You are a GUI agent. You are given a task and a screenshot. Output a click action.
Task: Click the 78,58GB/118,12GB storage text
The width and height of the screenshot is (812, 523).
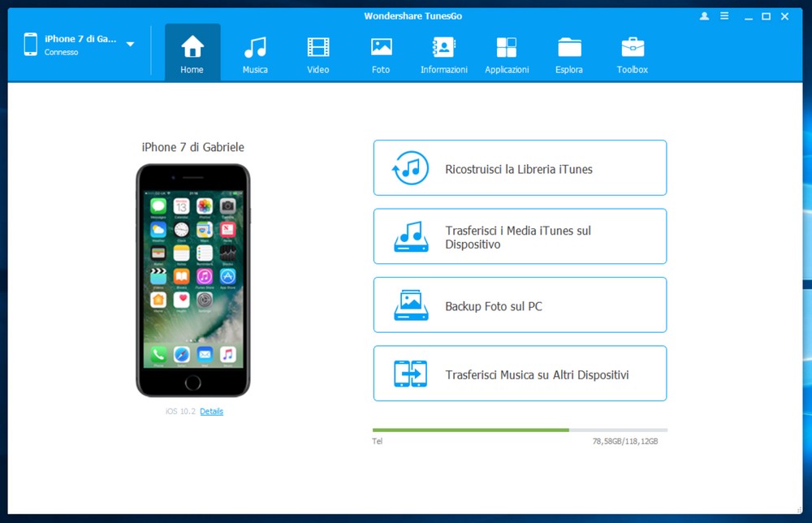click(x=625, y=441)
